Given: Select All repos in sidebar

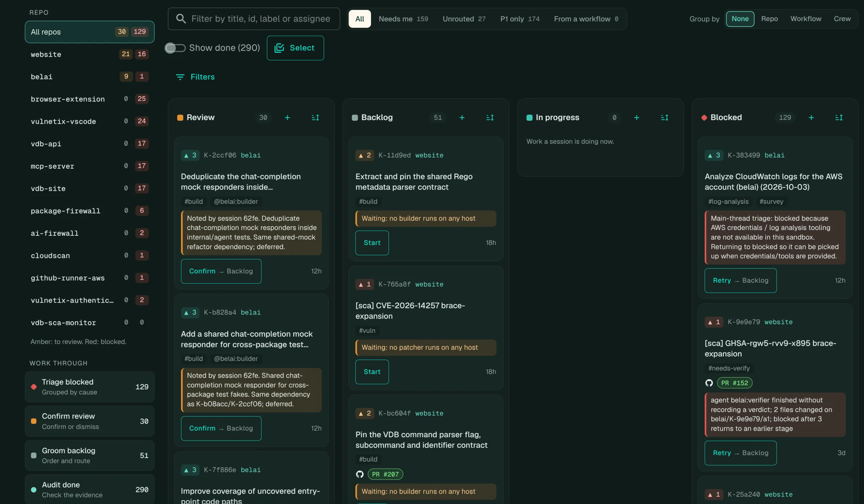Looking at the screenshot, I should (90, 32).
